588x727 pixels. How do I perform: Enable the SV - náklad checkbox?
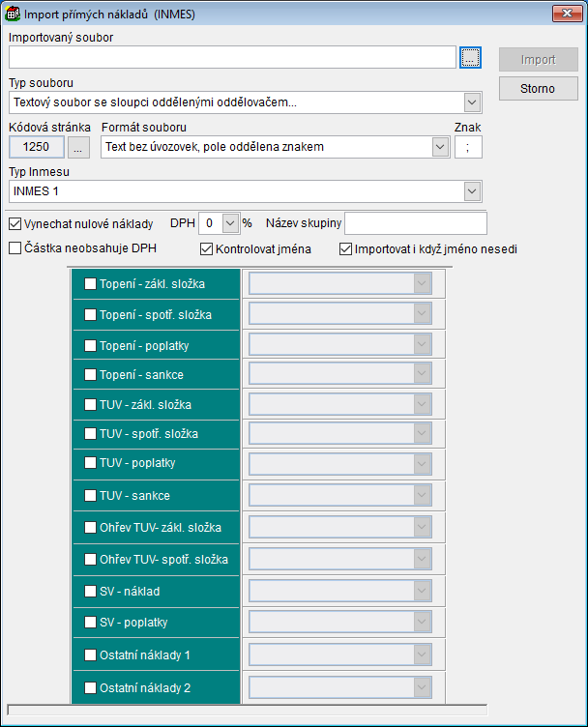pyautogui.click(x=90, y=591)
